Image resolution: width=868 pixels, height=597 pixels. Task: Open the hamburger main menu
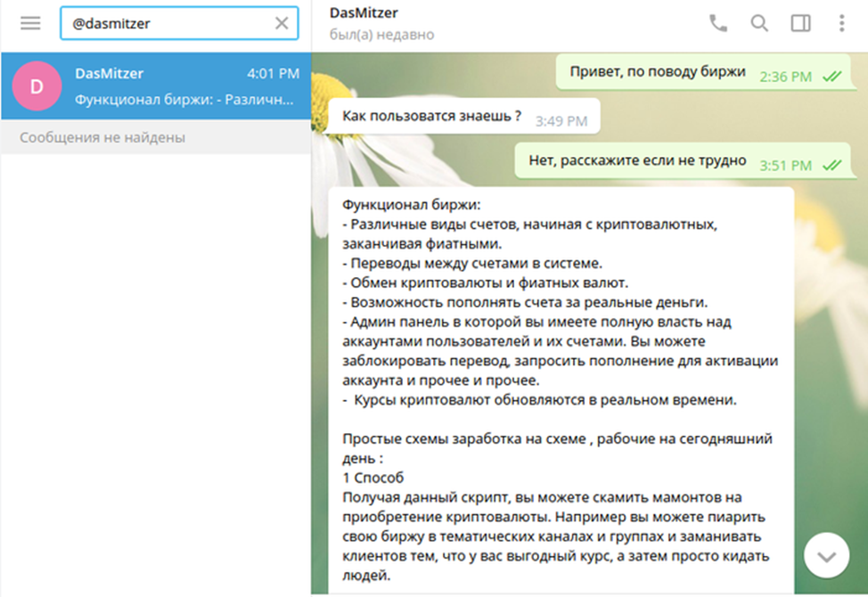tap(30, 23)
